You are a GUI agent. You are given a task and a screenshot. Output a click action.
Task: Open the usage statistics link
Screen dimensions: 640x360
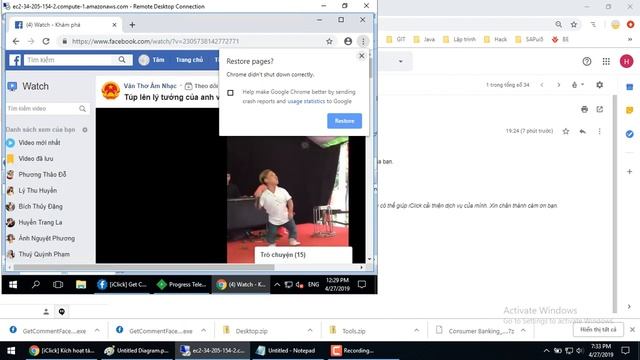pos(306,101)
